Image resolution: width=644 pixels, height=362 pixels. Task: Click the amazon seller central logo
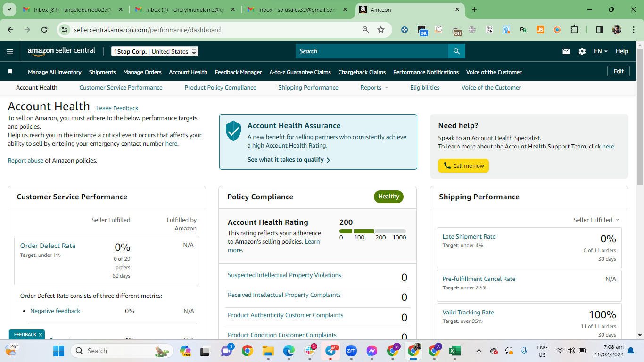[x=61, y=51]
